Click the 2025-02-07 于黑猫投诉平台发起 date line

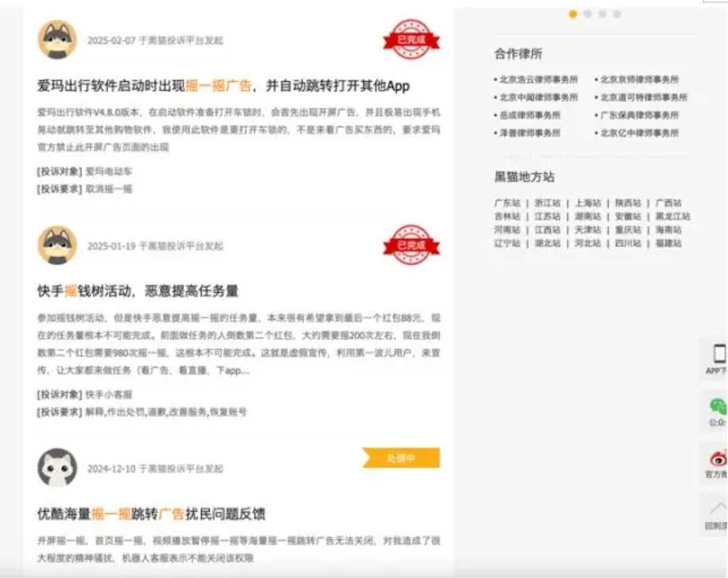click(x=155, y=41)
